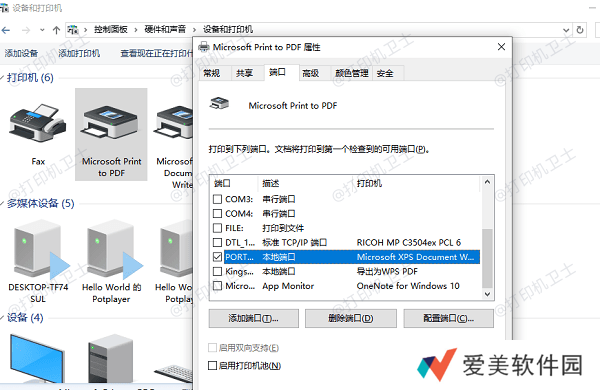Click the 控制面板 breadcrumb
Viewport: 600px width, 390px height.
[x=111, y=29]
